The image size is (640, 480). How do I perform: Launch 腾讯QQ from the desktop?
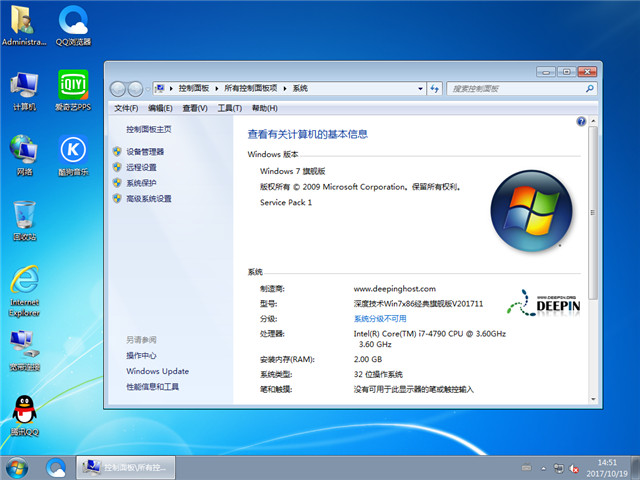(x=24, y=416)
